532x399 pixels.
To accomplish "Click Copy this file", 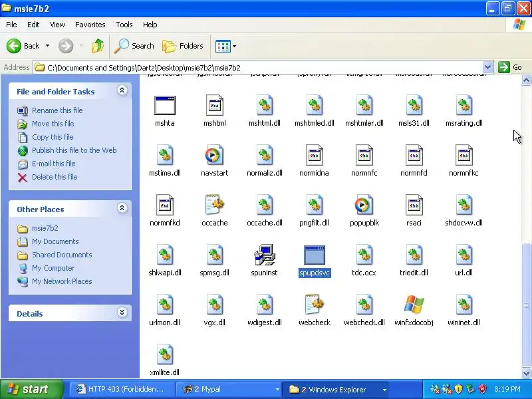I will (x=53, y=137).
